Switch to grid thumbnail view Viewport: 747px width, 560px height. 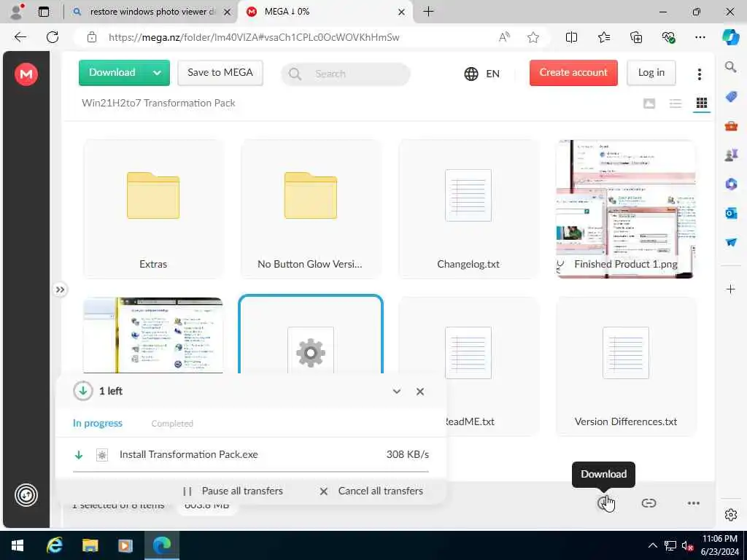(x=701, y=104)
